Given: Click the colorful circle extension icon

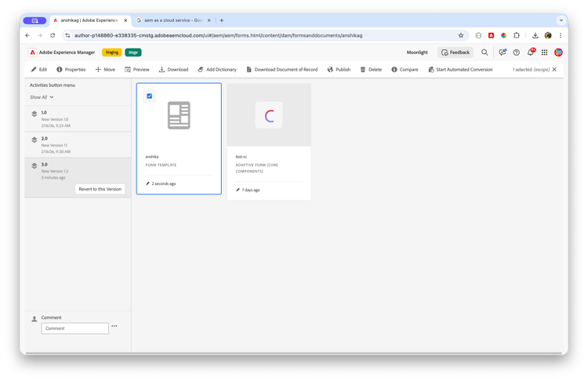Looking at the screenshot, I should [503, 35].
